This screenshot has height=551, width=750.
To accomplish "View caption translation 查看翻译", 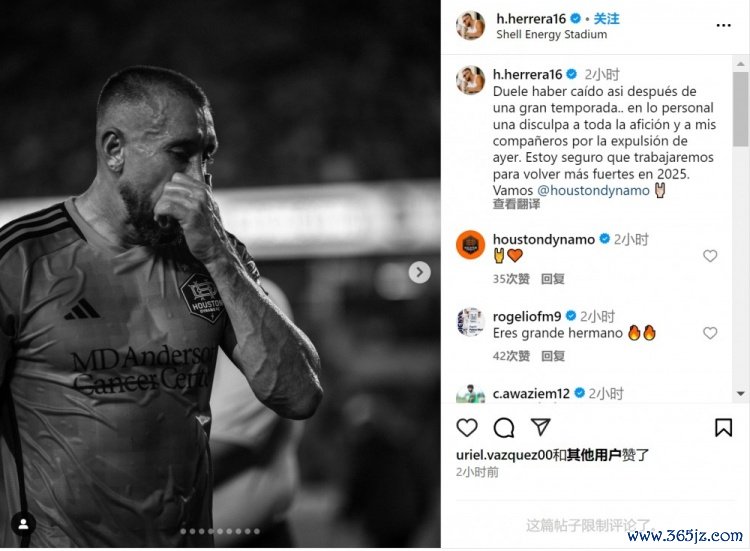I will (516, 204).
